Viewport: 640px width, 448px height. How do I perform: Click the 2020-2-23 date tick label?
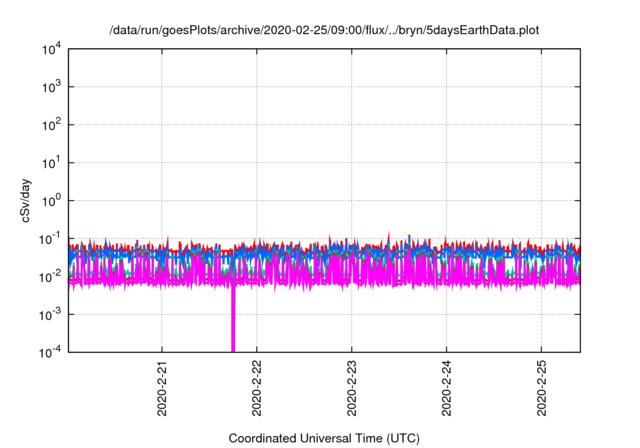pyautogui.click(x=351, y=388)
